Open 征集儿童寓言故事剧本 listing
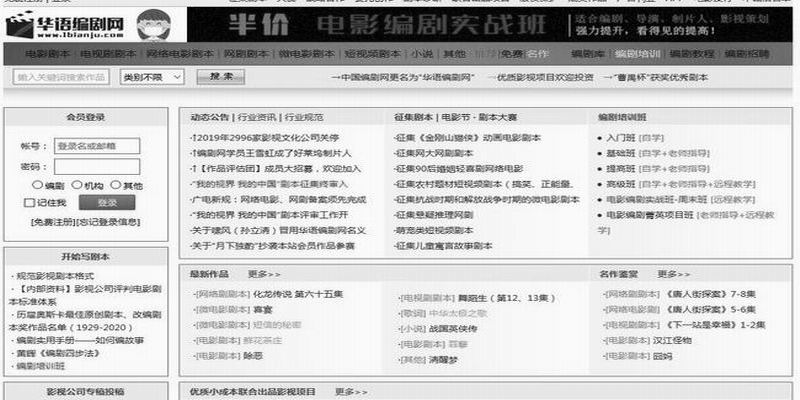800x400 pixels. tap(443, 245)
